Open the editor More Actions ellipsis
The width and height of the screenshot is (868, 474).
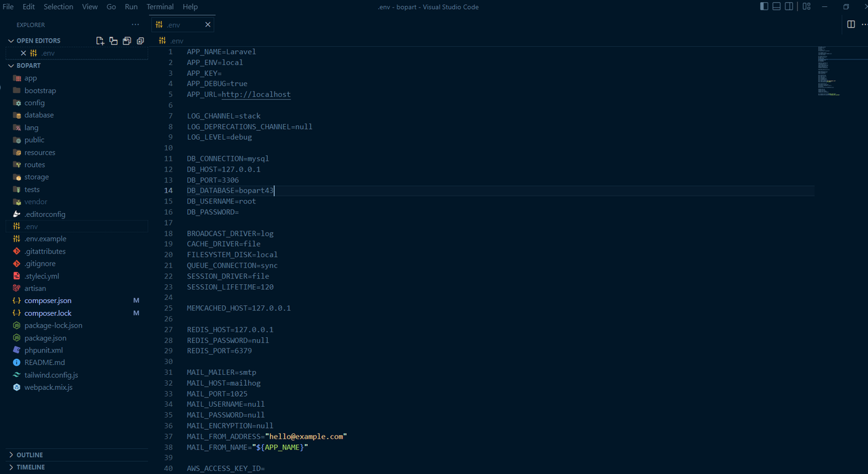click(863, 24)
